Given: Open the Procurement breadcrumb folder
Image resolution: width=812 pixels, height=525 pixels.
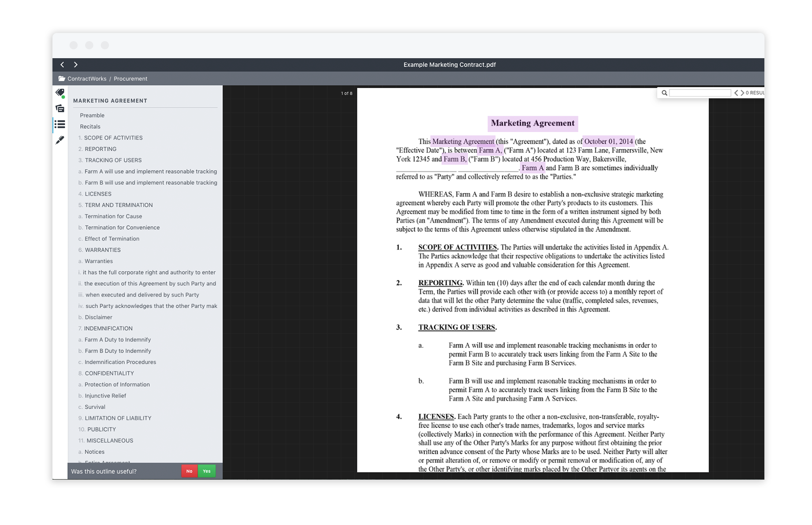Looking at the screenshot, I should pos(130,79).
